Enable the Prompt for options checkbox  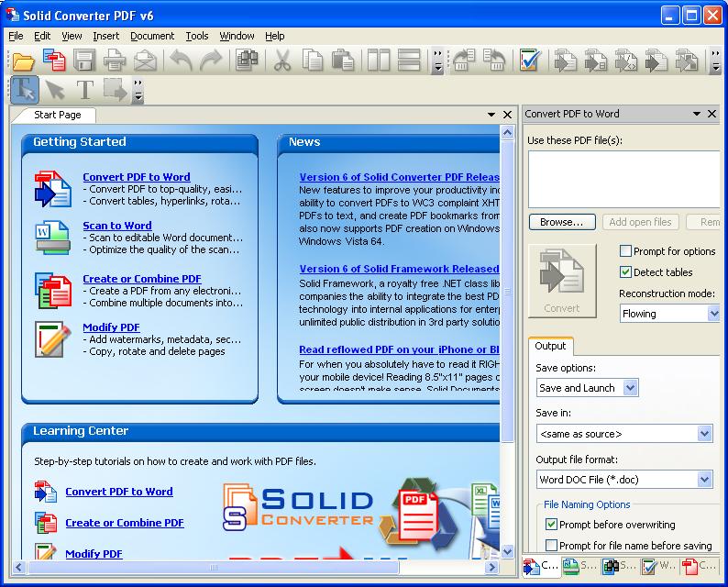625,251
